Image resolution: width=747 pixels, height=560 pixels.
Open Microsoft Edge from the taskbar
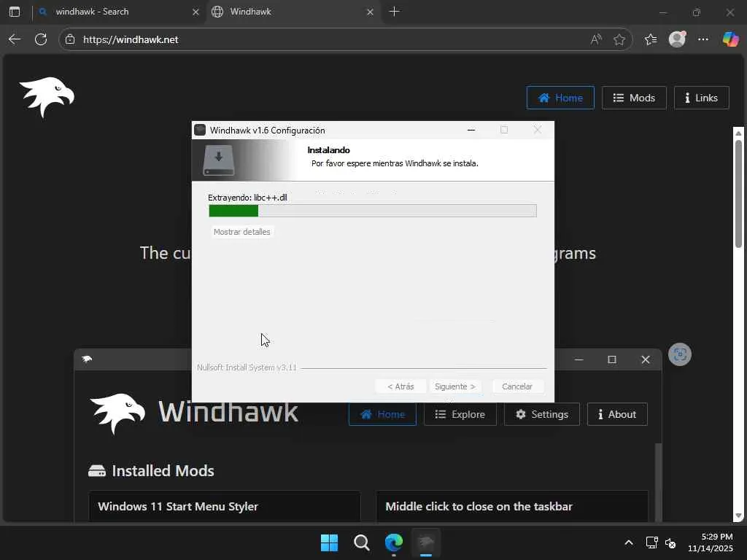[x=393, y=542]
